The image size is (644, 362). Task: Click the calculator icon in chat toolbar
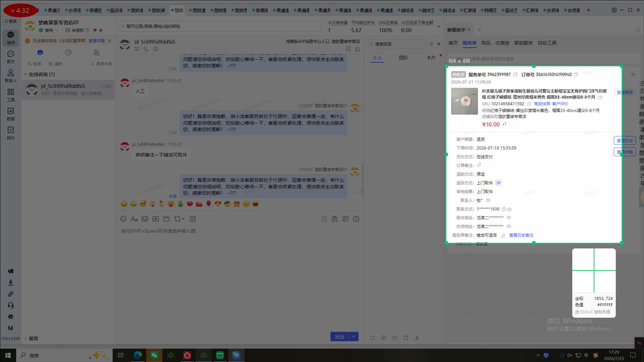click(x=193, y=219)
